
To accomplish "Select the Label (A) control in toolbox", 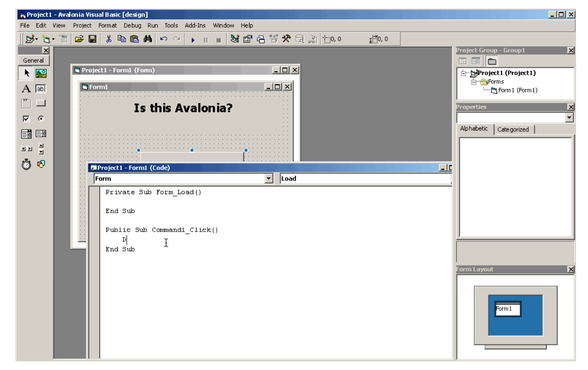I will click(x=26, y=89).
